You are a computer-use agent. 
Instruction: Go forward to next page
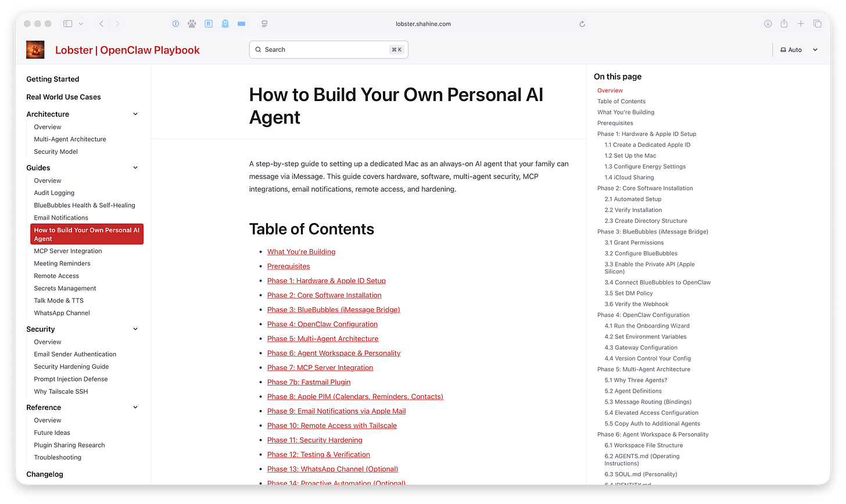coord(117,24)
